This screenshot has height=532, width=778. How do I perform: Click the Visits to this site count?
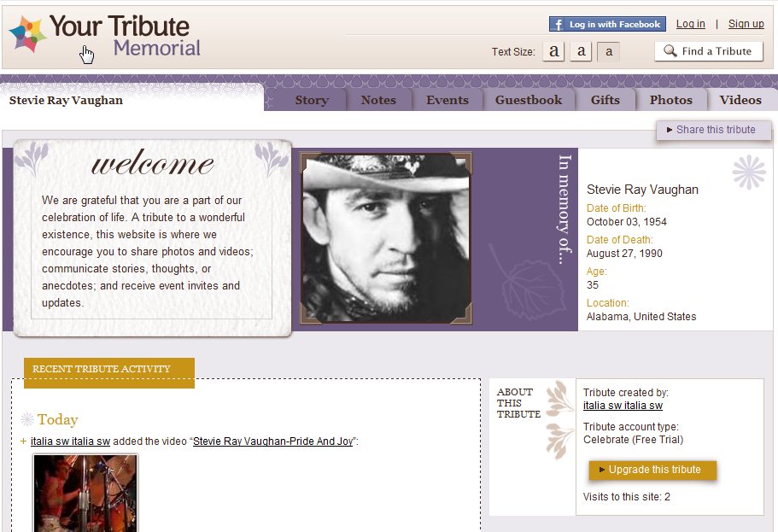point(626,497)
